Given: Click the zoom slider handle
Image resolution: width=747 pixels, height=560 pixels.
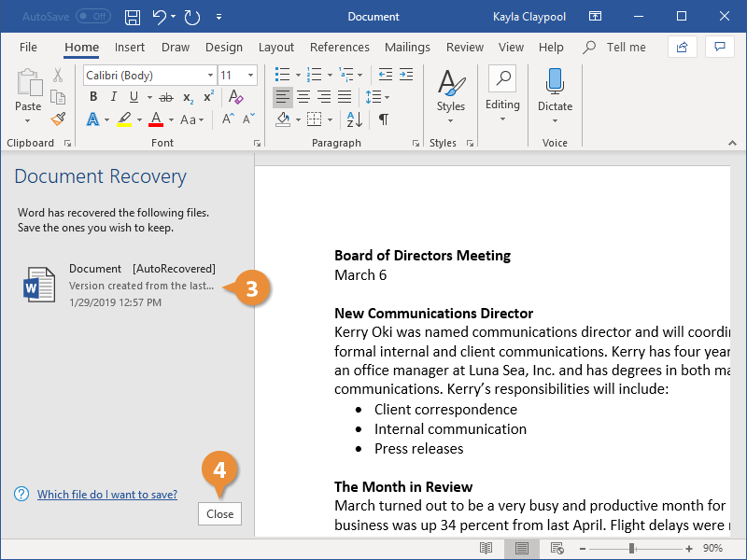Looking at the screenshot, I should point(632,549).
